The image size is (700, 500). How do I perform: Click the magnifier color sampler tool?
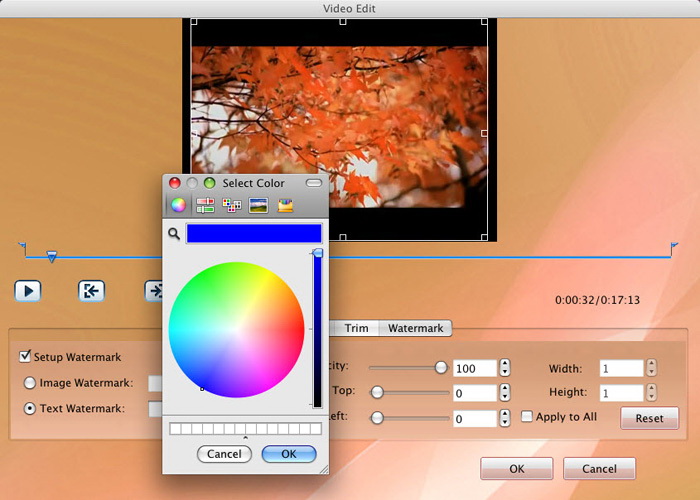[174, 233]
